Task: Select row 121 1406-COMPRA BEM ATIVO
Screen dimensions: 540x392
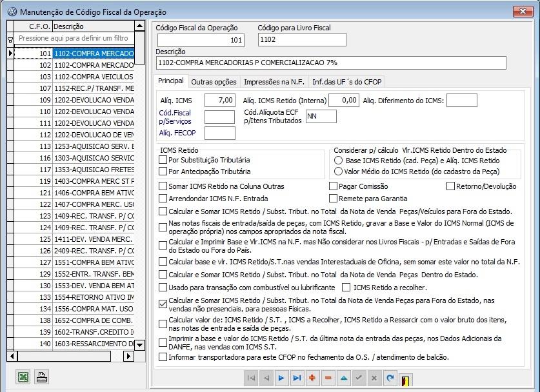Action: [74, 193]
